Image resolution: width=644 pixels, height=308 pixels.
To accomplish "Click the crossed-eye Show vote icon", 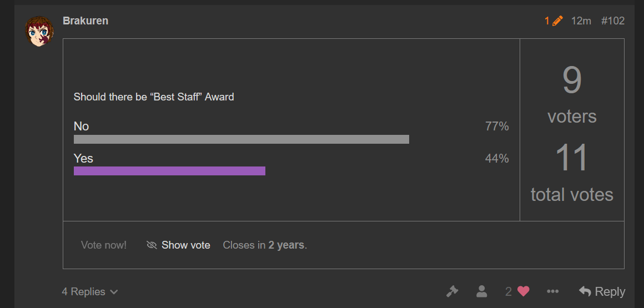I will (152, 245).
